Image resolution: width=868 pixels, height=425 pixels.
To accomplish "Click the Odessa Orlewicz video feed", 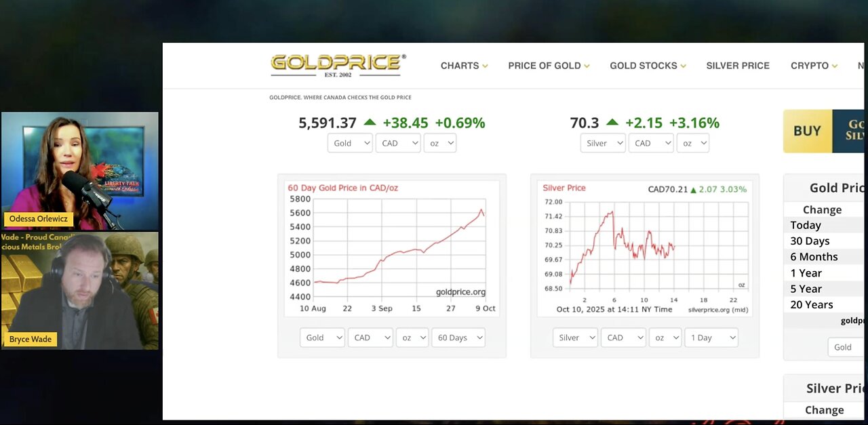I will point(80,171).
